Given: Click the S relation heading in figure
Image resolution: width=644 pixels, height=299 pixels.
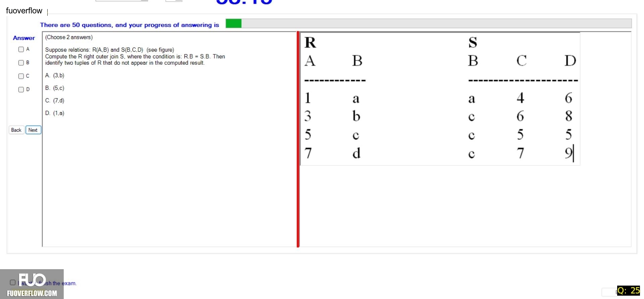Looking at the screenshot, I should tap(473, 43).
